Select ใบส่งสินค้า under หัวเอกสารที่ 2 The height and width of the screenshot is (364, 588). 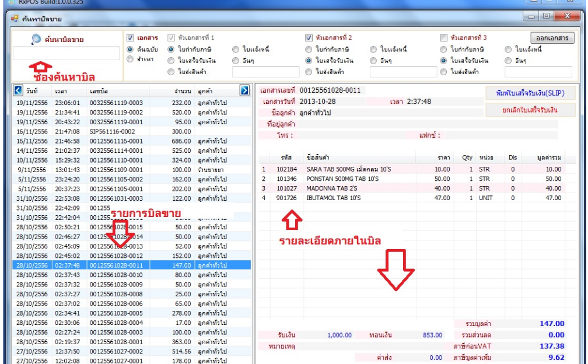point(309,72)
